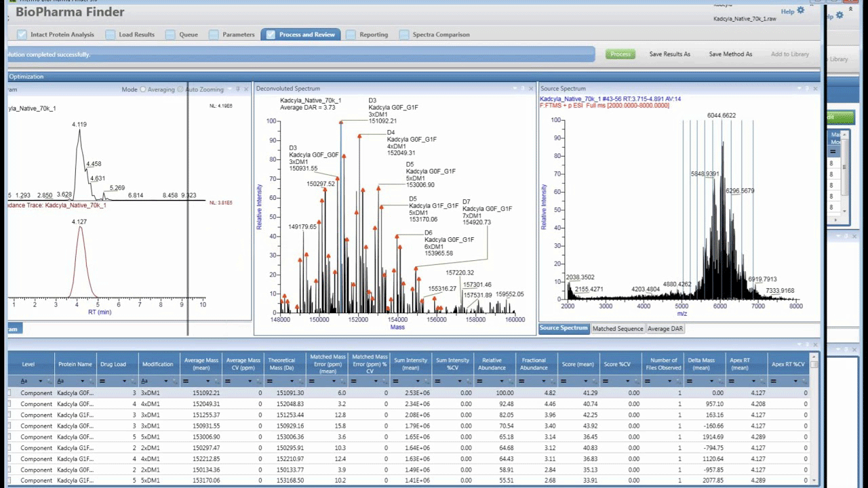
Task: Check the row with average mass 153006.90
Action: [9, 437]
